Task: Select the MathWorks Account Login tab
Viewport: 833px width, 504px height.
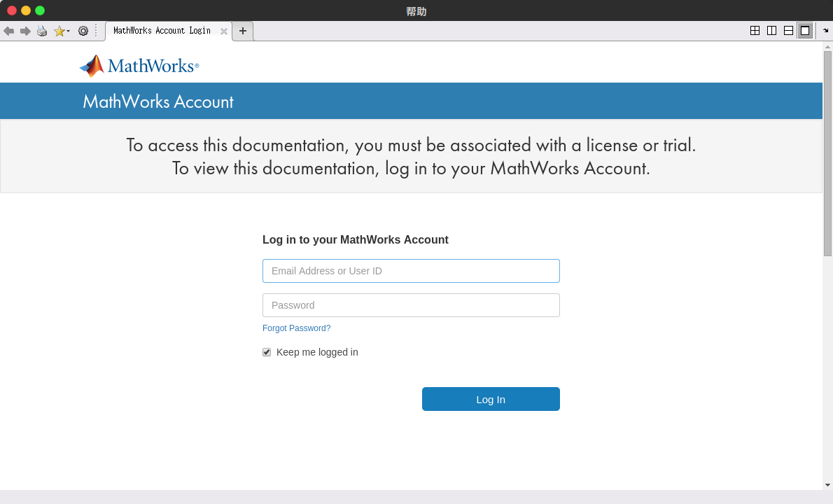Action: click(162, 31)
